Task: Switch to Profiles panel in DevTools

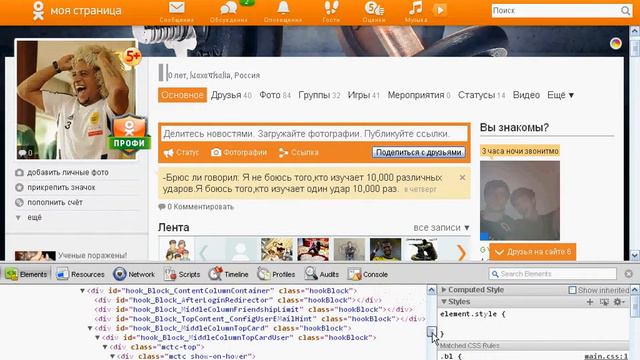Action: (276, 274)
